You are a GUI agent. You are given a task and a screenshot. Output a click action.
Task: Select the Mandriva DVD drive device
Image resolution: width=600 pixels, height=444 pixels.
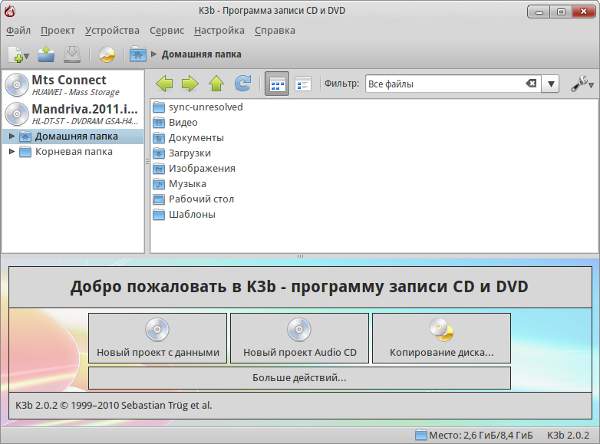72,113
